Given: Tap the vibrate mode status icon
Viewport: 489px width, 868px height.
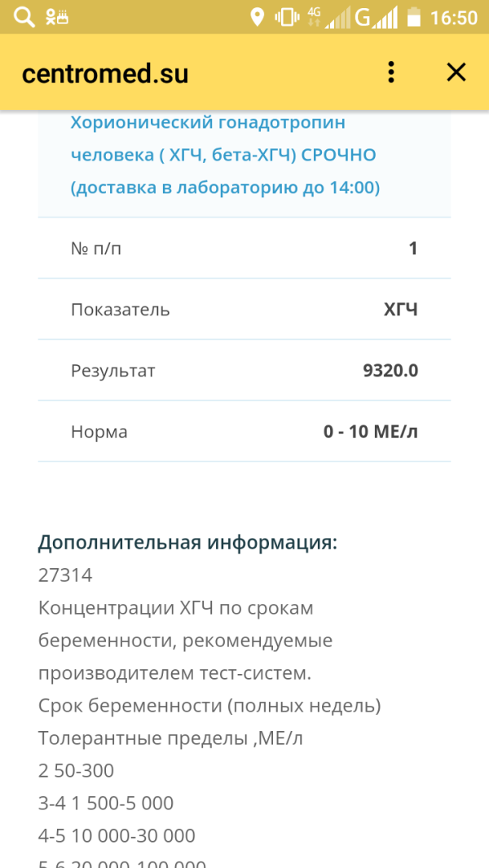Looking at the screenshot, I should (286, 16).
